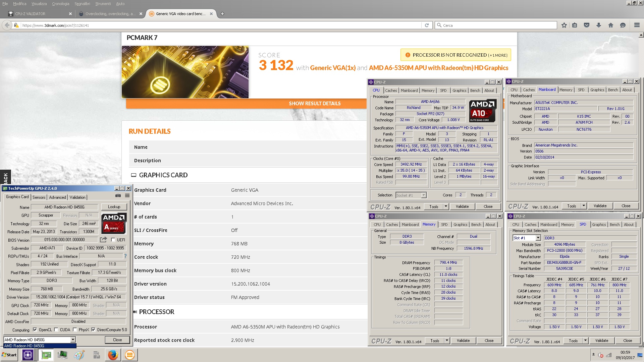Switch to GPU-Z in the taskbar

coord(46,355)
